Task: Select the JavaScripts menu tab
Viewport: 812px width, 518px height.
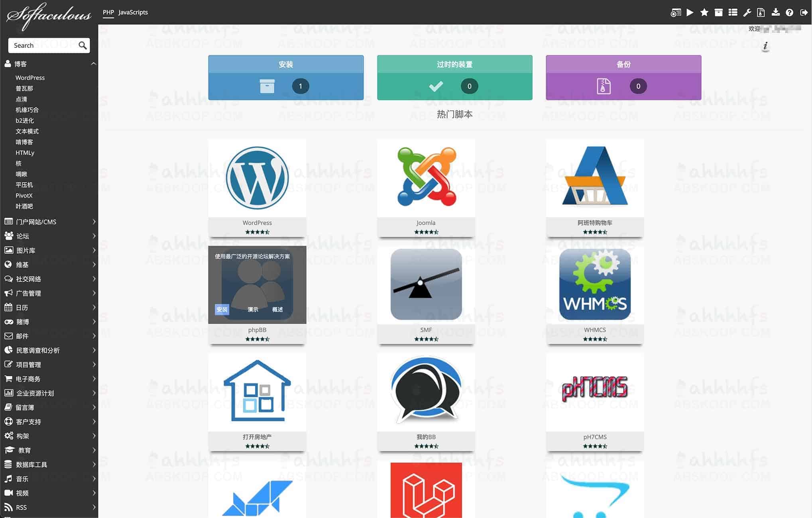Action: coord(133,12)
